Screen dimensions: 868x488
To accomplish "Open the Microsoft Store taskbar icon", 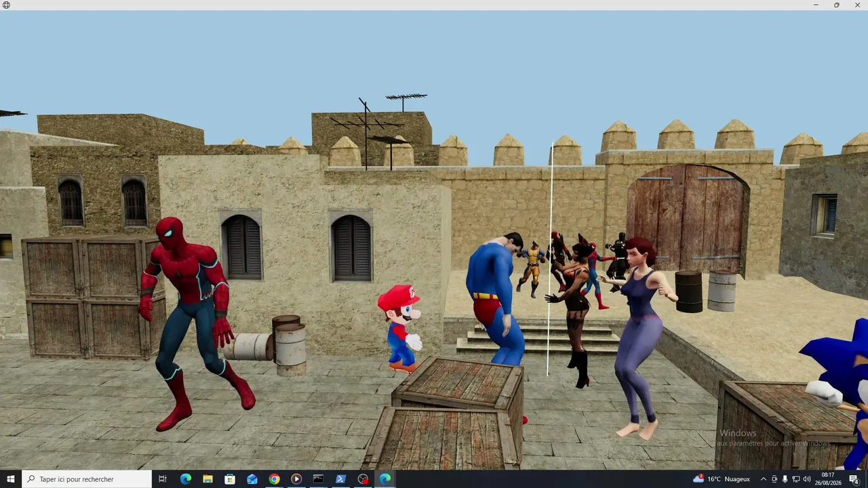I will pos(230,479).
